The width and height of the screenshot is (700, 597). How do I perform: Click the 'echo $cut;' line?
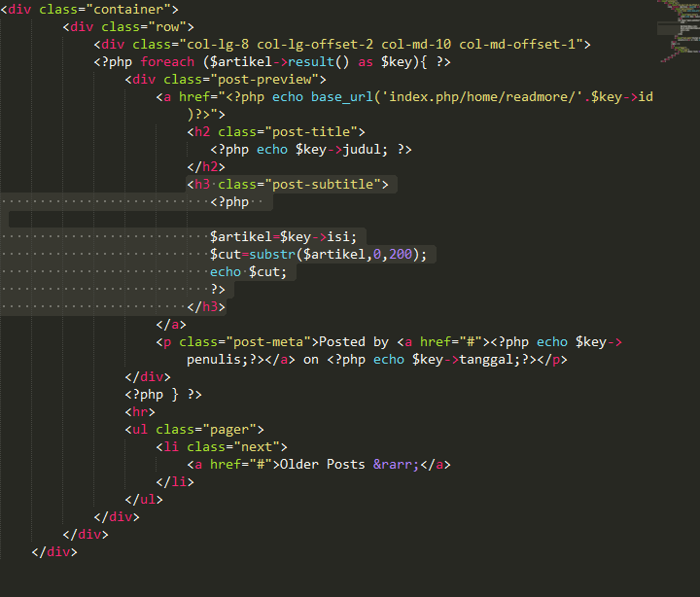coord(248,271)
